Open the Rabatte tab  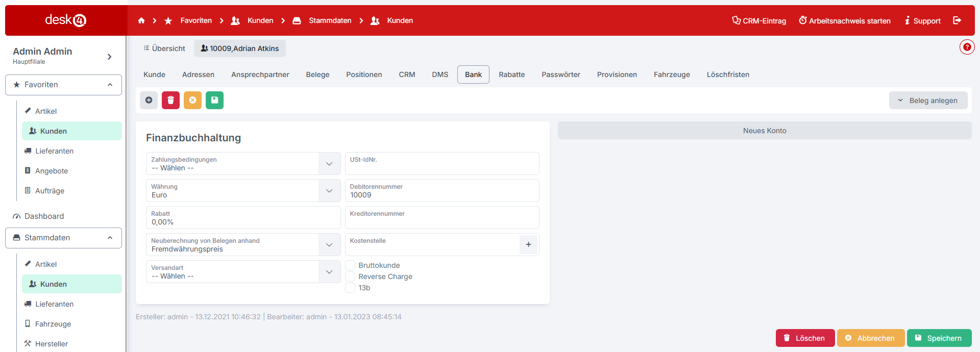click(x=511, y=74)
